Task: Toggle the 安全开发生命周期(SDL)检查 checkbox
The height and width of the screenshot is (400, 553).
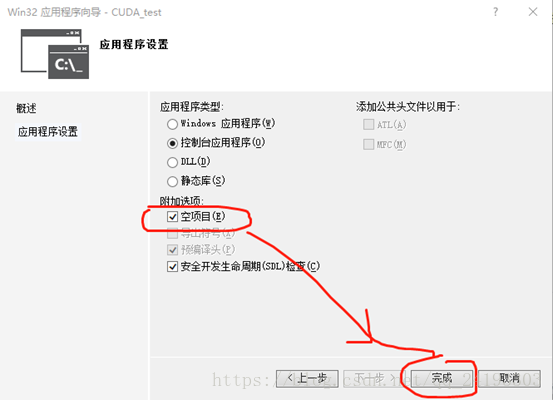Action: coord(172,266)
